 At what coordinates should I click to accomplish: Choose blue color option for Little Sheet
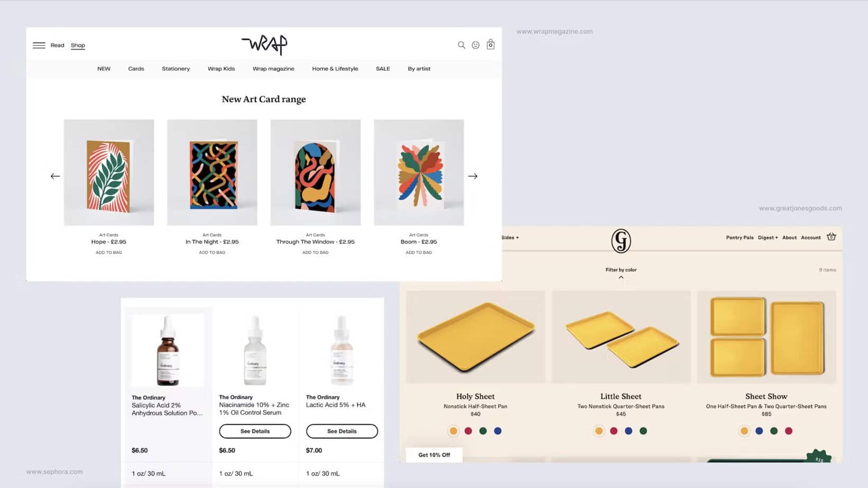click(629, 431)
